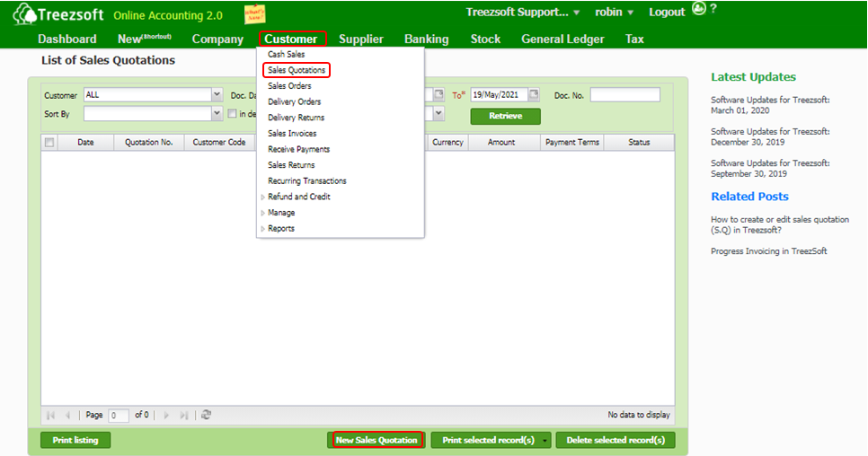Select Sales Orders menu entry
The image size is (868, 456).
pyautogui.click(x=289, y=86)
